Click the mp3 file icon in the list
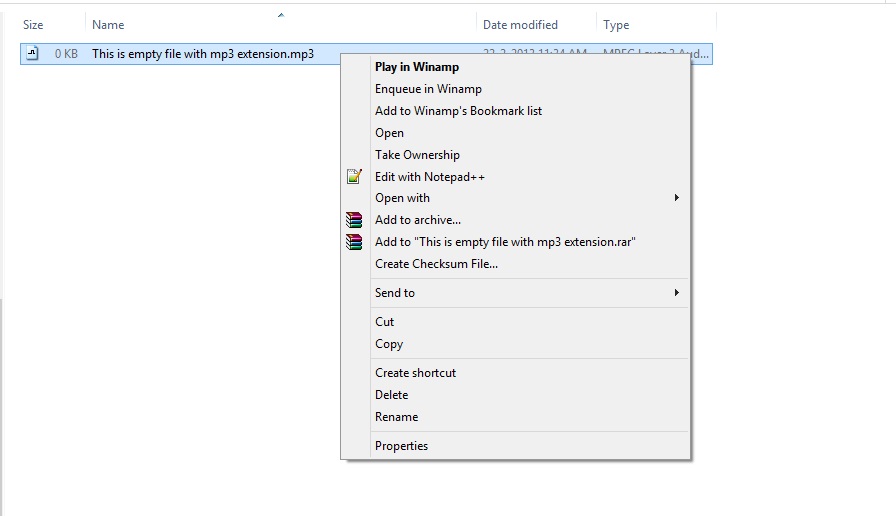 [x=33, y=53]
